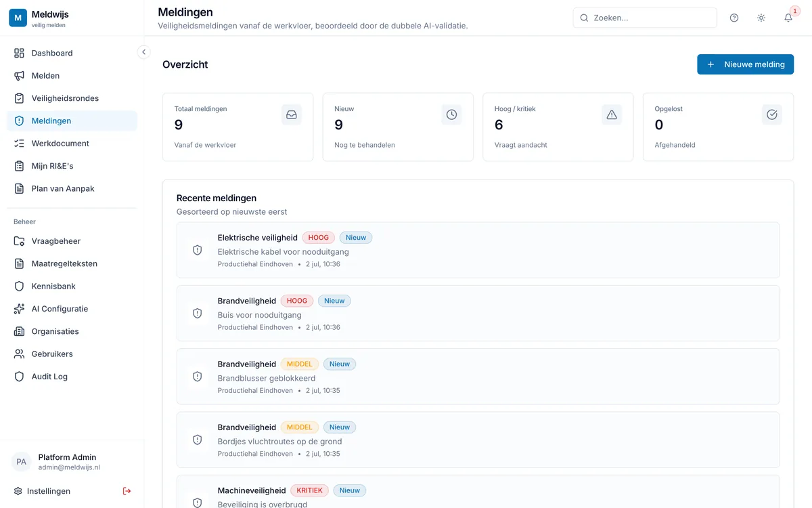Click the magnifier icon in the search box

point(585,18)
